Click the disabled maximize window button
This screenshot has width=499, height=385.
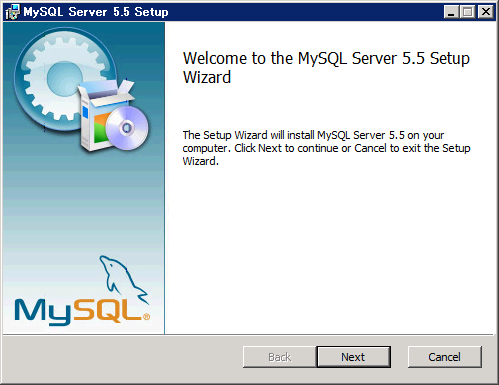(x=468, y=12)
